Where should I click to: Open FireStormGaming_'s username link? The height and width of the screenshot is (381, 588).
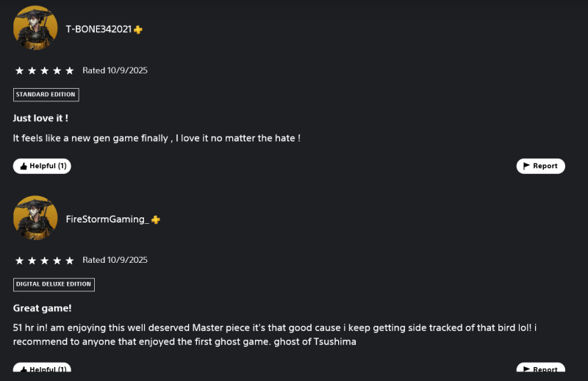coord(107,219)
